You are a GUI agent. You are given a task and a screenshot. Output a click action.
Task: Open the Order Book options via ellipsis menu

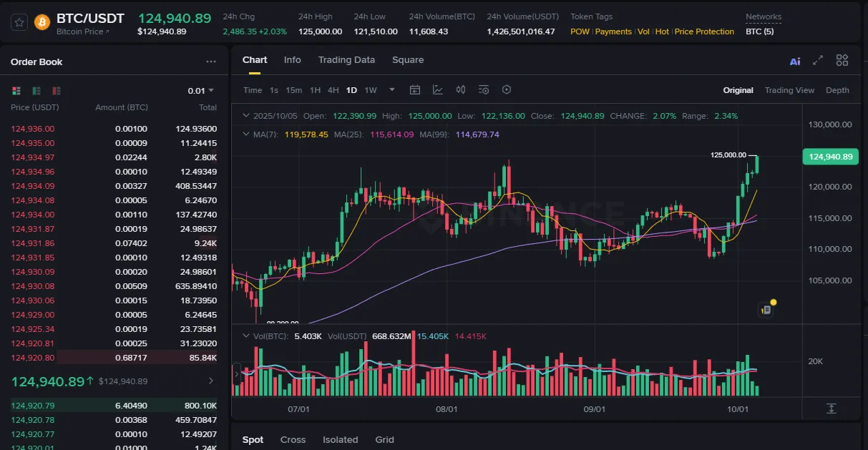tap(211, 62)
